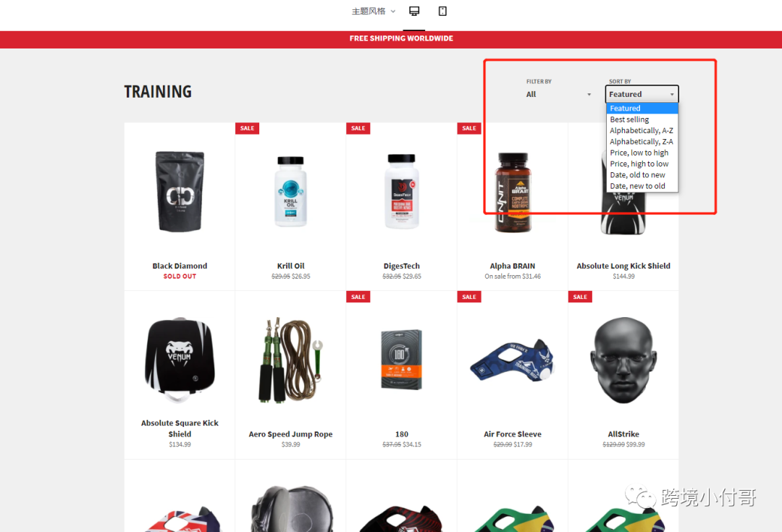Choose Price, low to high
The image size is (782, 532).
coord(642,153)
